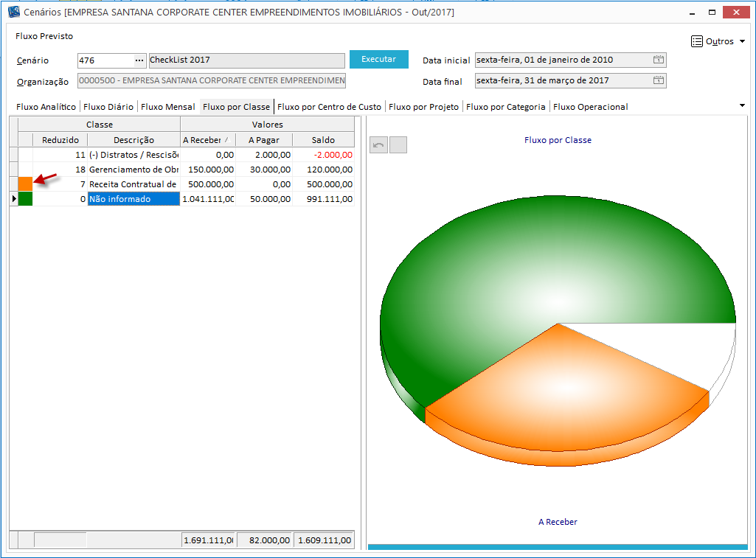Open the Data final calendar picker

point(659,80)
